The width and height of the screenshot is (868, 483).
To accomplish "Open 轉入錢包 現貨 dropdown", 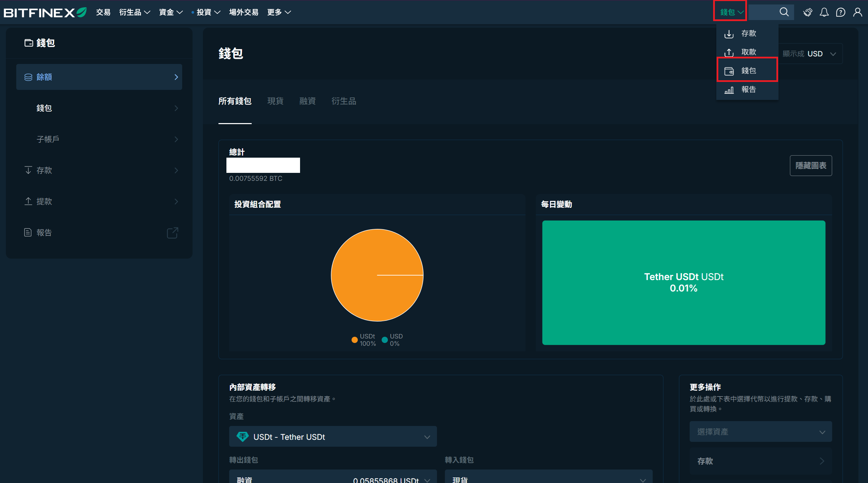I will click(549, 476).
